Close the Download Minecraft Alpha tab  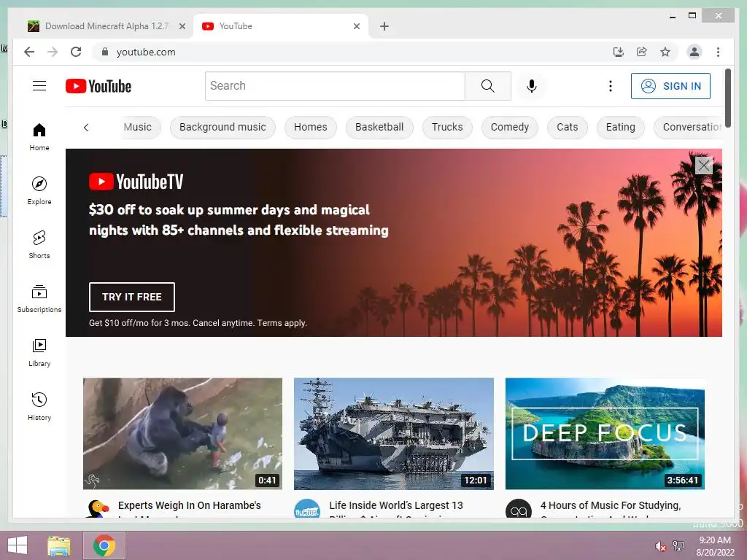tap(182, 26)
